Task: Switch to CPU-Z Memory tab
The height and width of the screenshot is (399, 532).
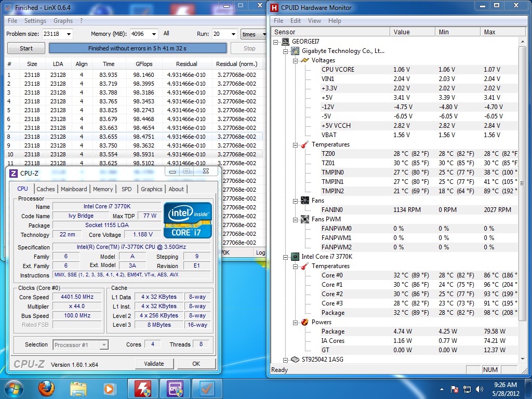Action: click(x=103, y=189)
